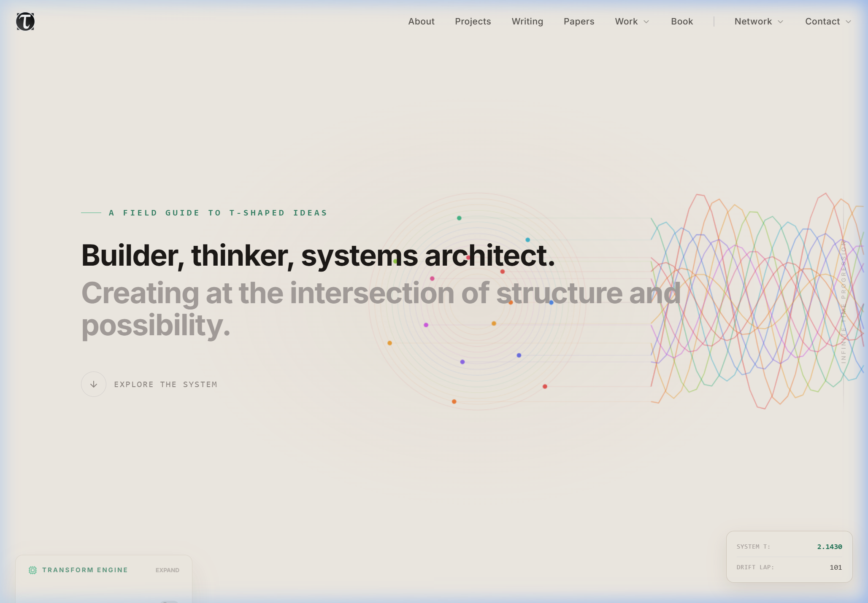Expand the Transform Engine panel
868x603 pixels.
167,570
